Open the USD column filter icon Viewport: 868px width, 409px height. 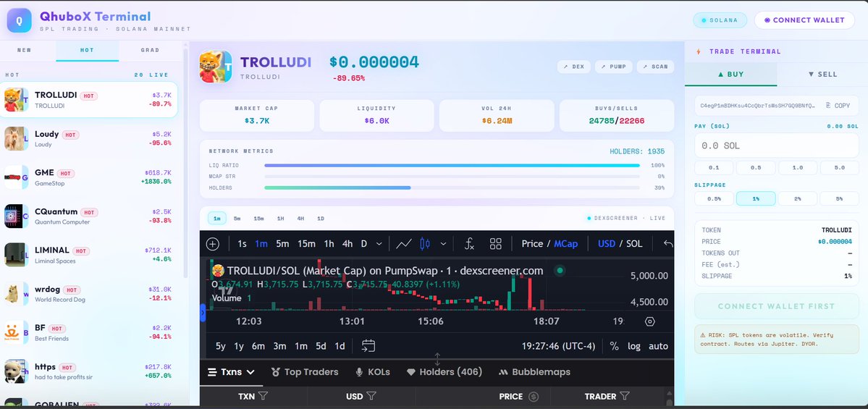371,396
